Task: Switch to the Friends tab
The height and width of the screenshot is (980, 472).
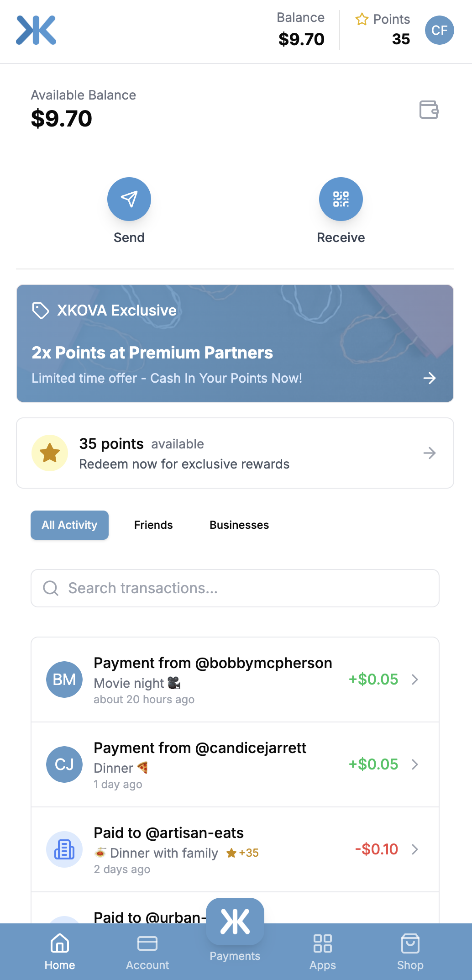Action: 153,525
